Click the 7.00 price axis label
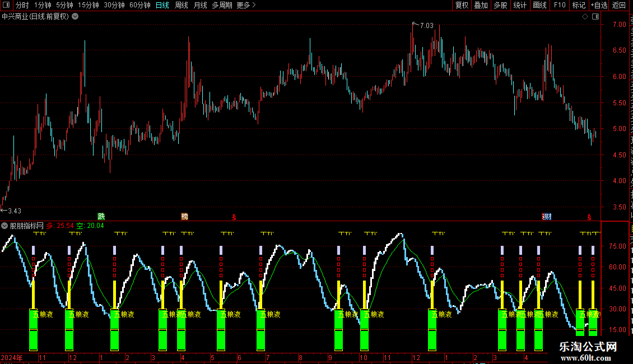 tap(619, 25)
